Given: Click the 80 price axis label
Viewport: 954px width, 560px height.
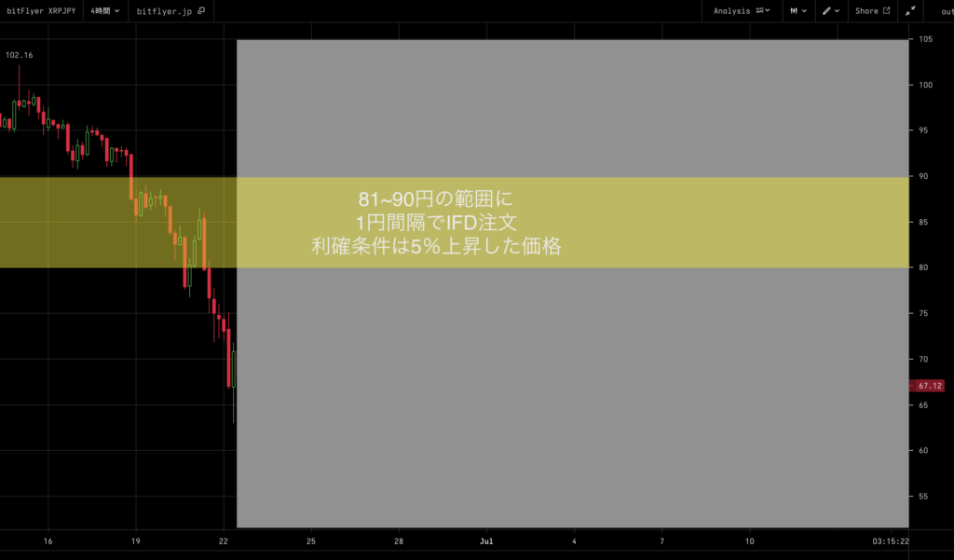Looking at the screenshot, I should pyautogui.click(x=923, y=267).
